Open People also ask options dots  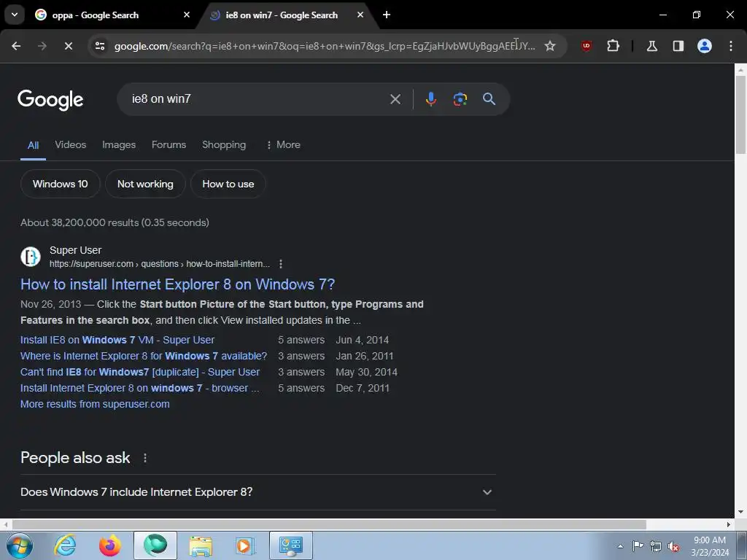(x=145, y=458)
